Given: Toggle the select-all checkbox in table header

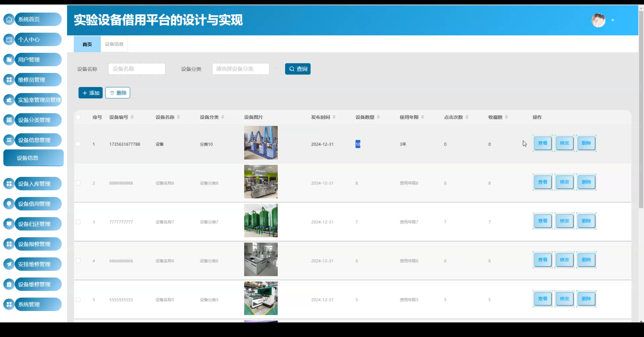Looking at the screenshot, I should pyautogui.click(x=78, y=117).
